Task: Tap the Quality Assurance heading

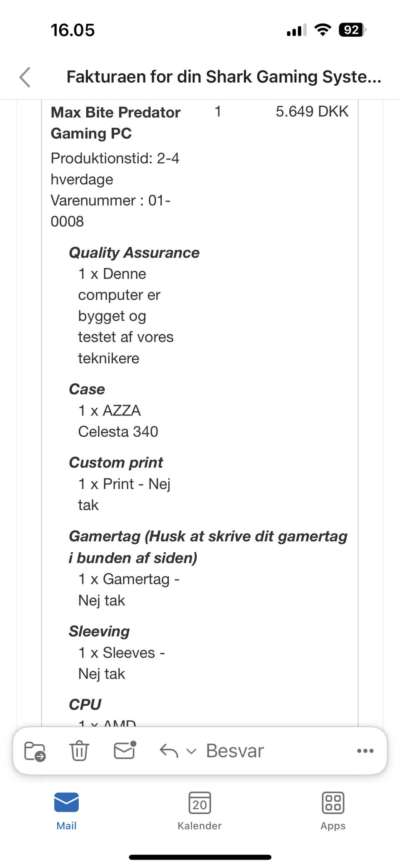Action: click(134, 253)
